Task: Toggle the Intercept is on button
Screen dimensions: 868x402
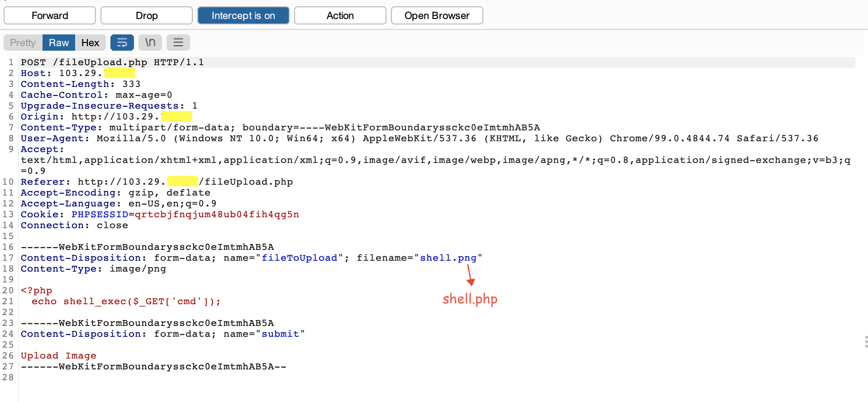Action: (243, 15)
